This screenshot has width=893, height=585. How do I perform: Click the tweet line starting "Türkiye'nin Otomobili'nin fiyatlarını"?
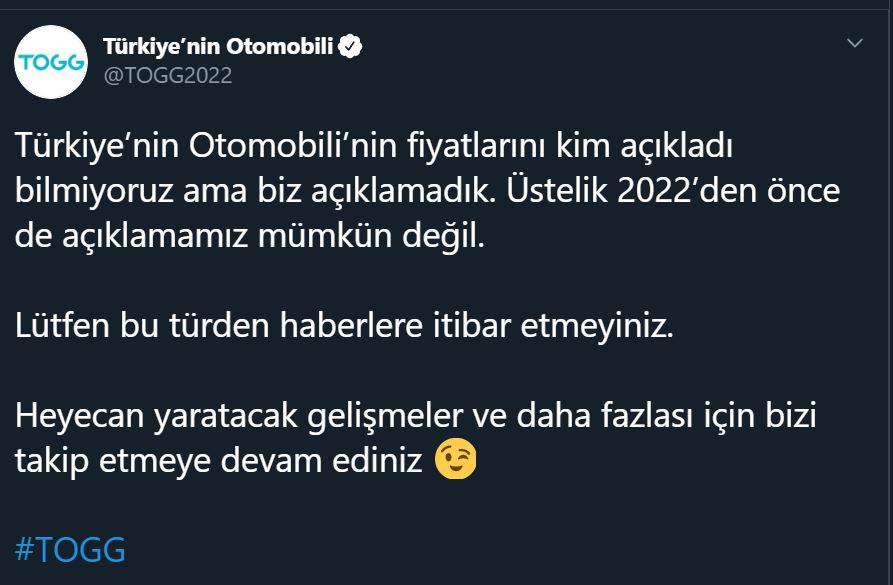(375, 147)
